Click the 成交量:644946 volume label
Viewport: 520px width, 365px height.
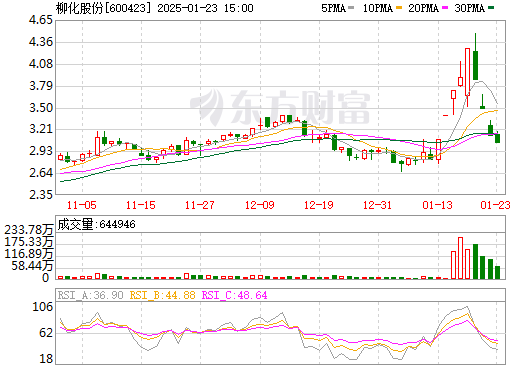pos(96,224)
